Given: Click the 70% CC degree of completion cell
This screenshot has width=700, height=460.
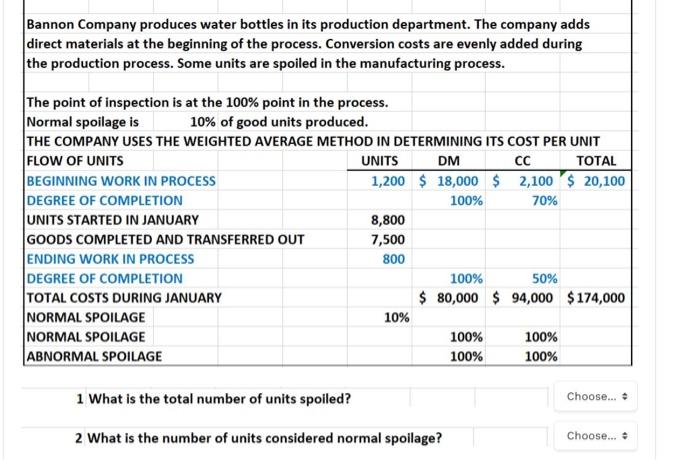Looking at the screenshot, I should (x=544, y=201).
